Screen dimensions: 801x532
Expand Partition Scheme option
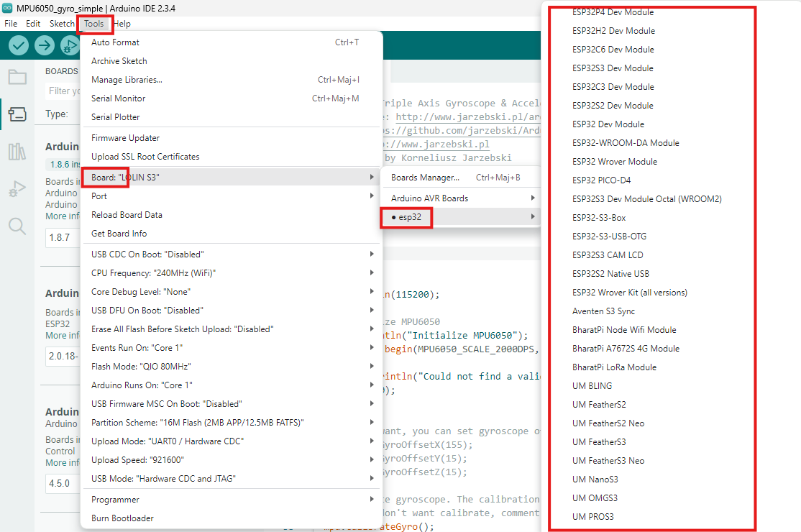[x=232, y=423]
